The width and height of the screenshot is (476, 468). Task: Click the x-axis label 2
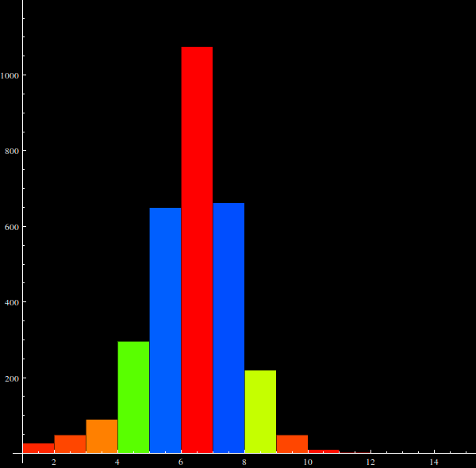54,462
